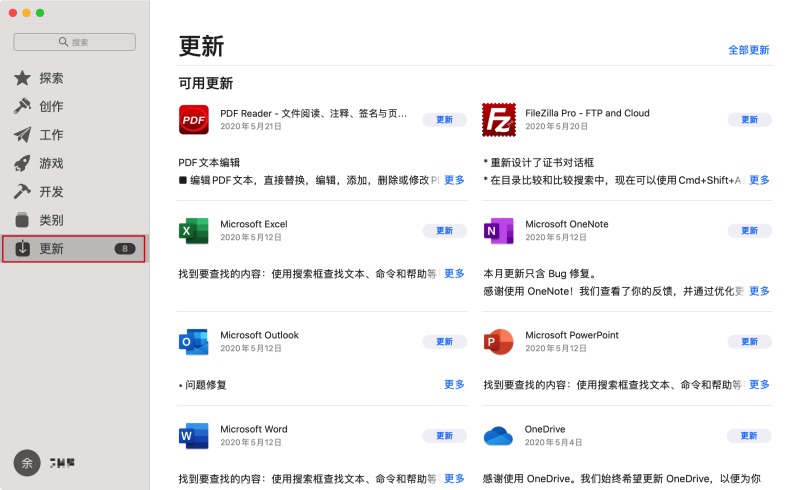Open the FileZilla Pro app icon
800x490 pixels.
pos(499,120)
